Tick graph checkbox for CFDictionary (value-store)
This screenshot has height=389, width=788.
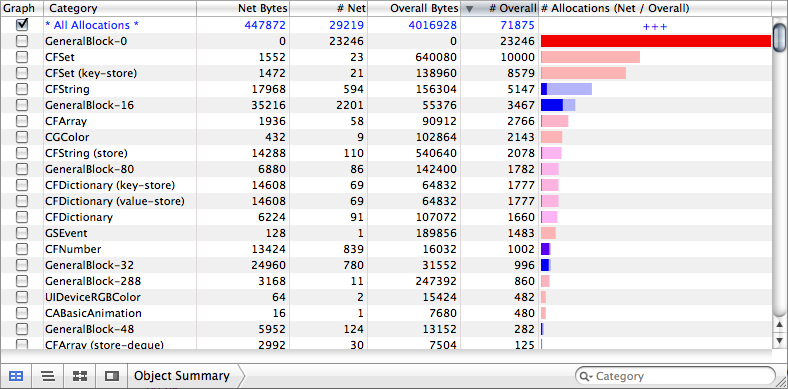click(22, 201)
